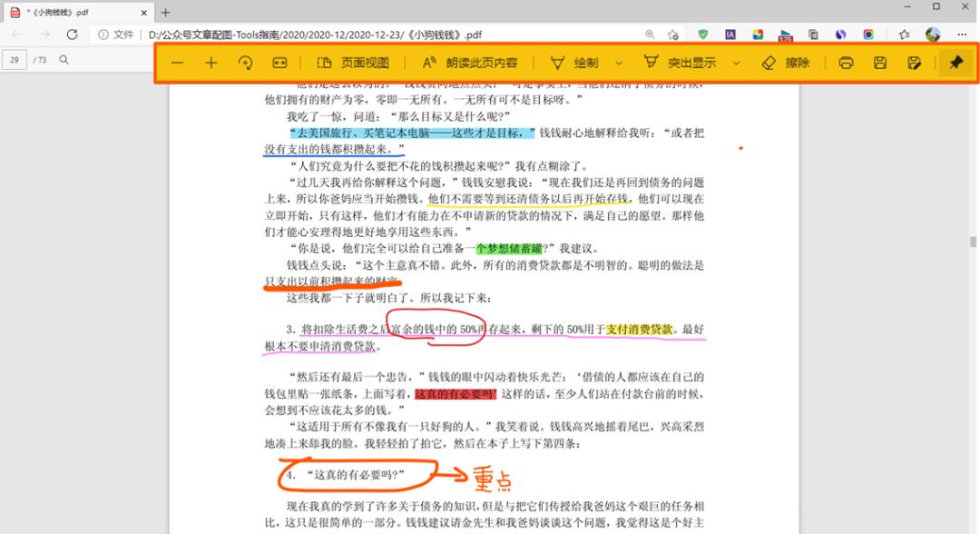The width and height of the screenshot is (980, 534).
Task: Expand the 突出显示 highlight color arrow
Action: (736, 63)
